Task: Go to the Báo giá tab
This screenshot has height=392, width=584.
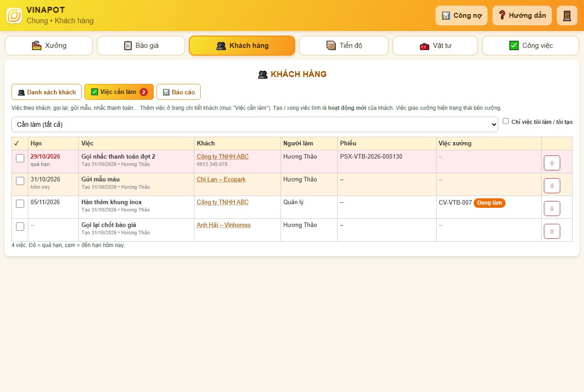Action: click(x=141, y=46)
